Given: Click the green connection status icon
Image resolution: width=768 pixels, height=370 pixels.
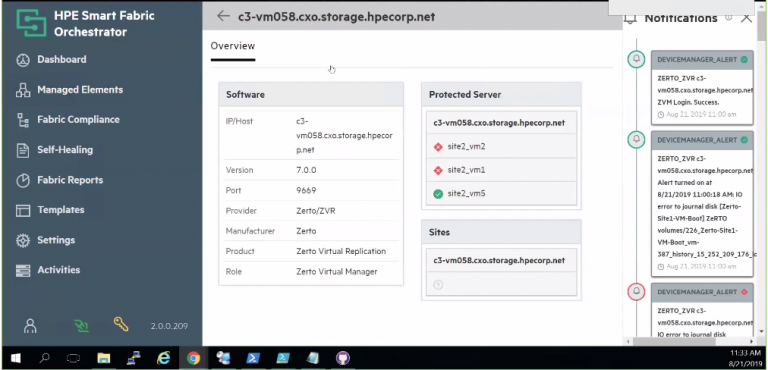Looking at the screenshot, I should (x=81, y=325).
